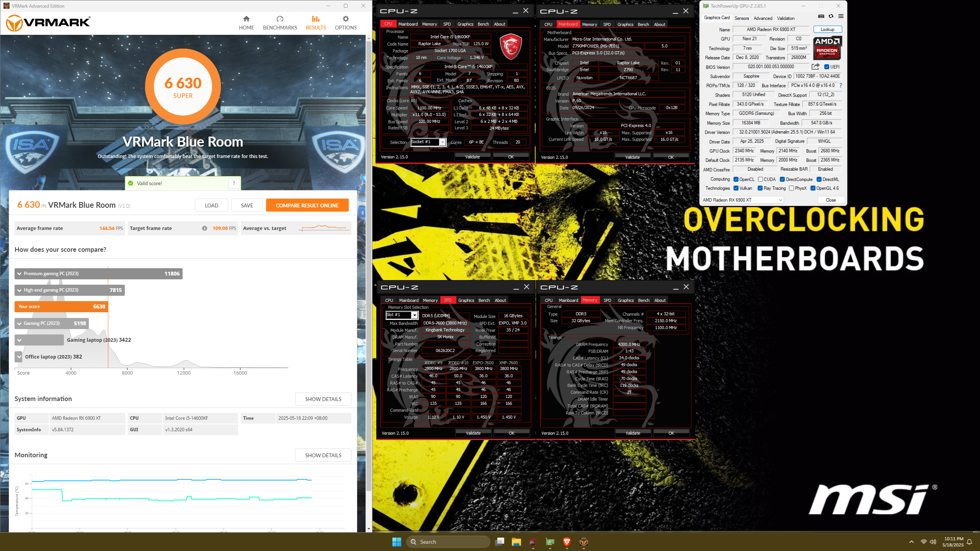
Task: Toggle the Ray Tracing checkbox
Action: 760,188
